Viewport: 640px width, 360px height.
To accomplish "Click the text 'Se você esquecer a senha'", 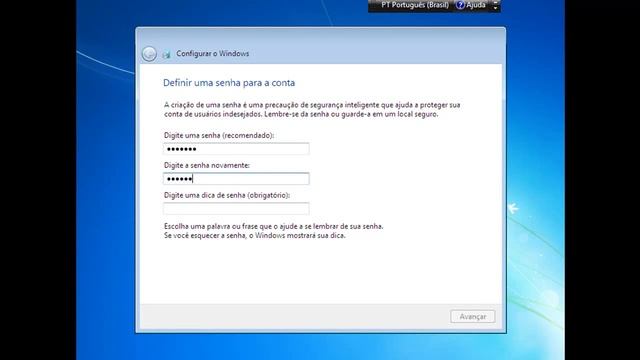I will 205,236.
